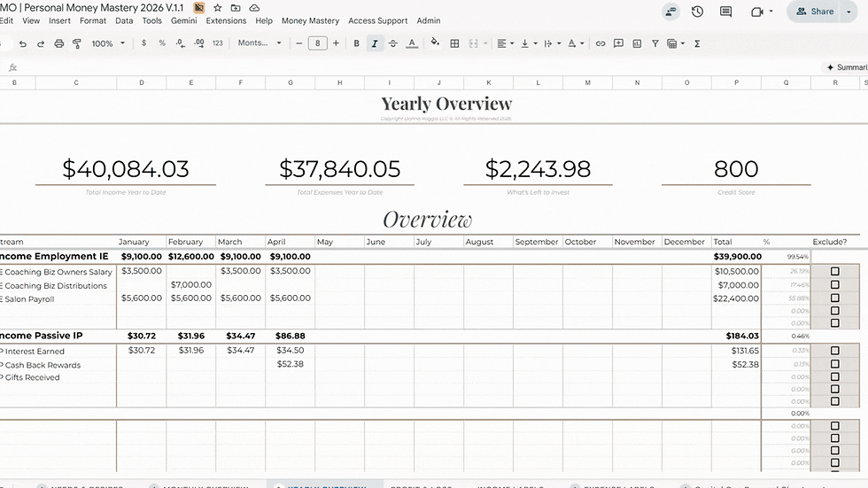868x488 pixels.
Task: Open the activity dashboard icon
Action: [671, 11]
